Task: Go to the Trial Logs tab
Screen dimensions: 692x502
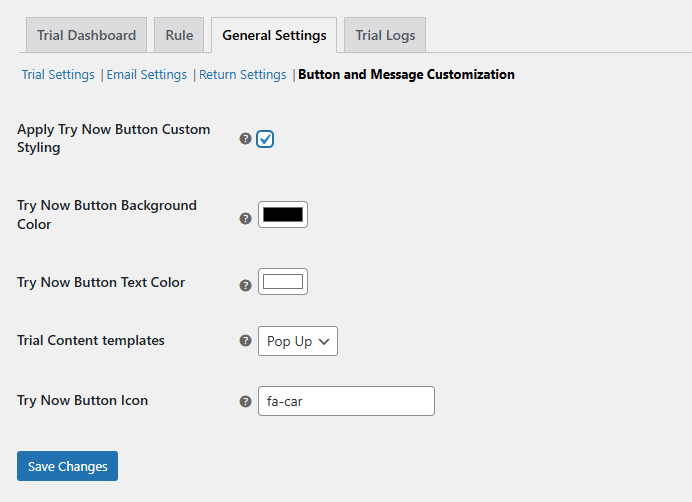Action: coord(385,35)
